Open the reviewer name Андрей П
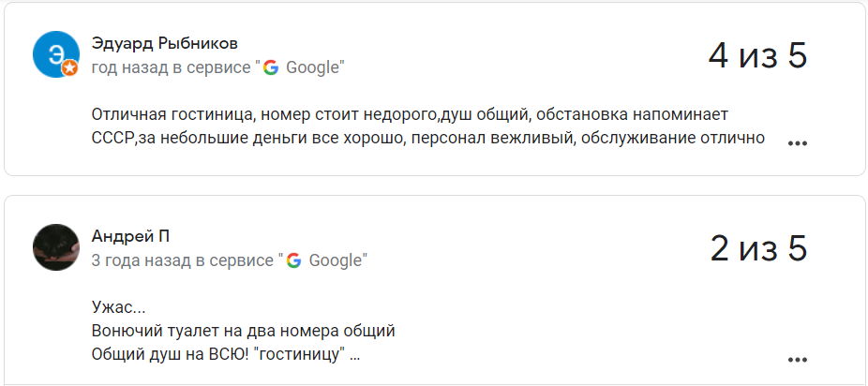Screen dimensions: 868x386 130,236
